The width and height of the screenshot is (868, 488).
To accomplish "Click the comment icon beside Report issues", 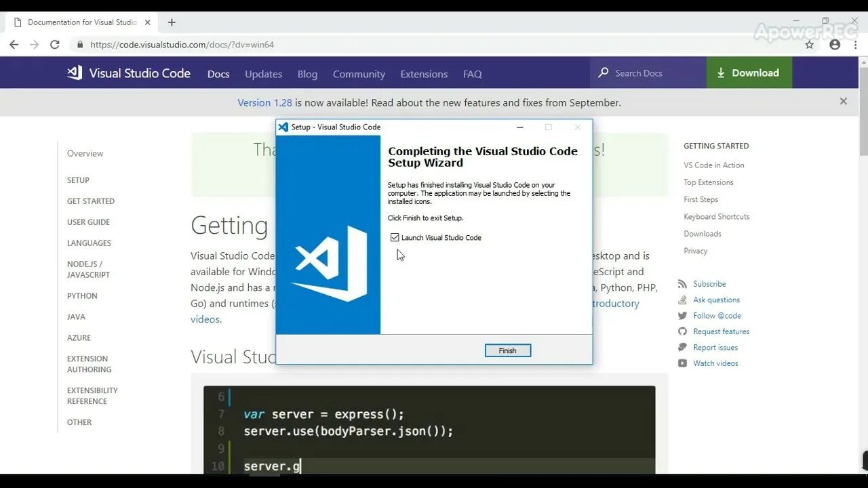I will [x=682, y=347].
